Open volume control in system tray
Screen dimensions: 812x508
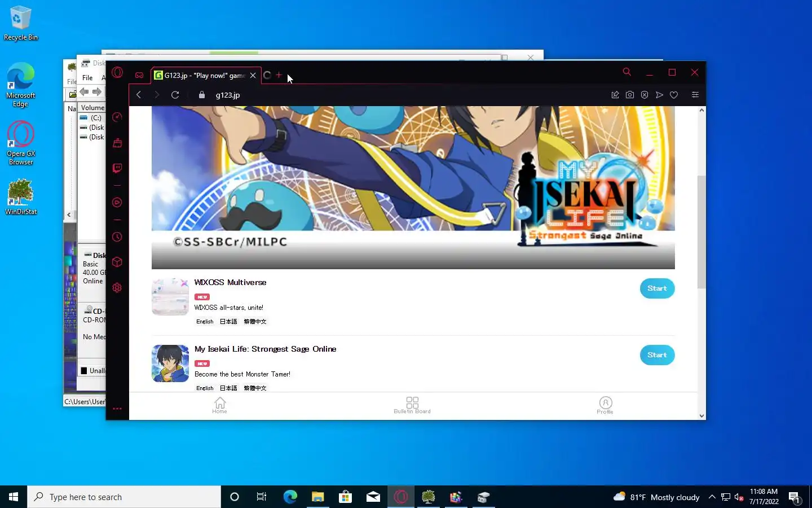739,497
